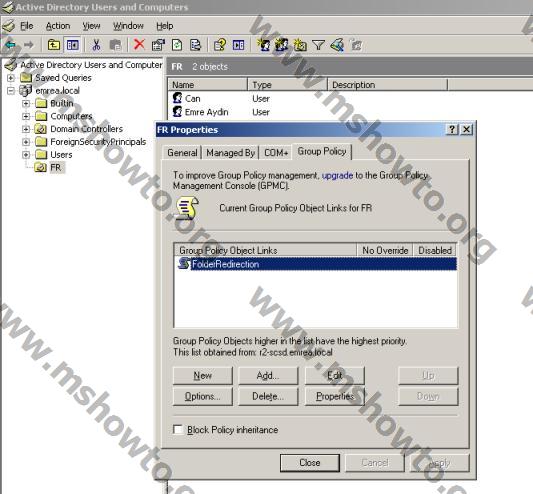The height and width of the screenshot is (494, 533).
Task: Expand the Users container
Action: 26,155
